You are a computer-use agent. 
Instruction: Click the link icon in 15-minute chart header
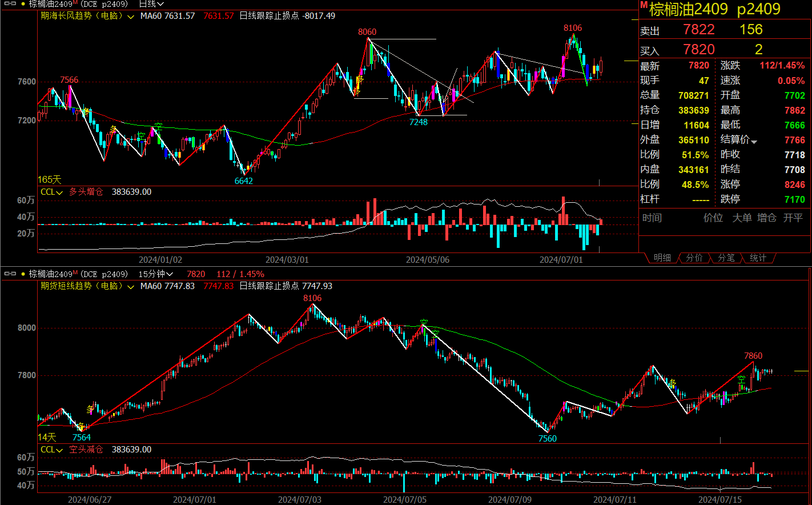click(x=10, y=274)
